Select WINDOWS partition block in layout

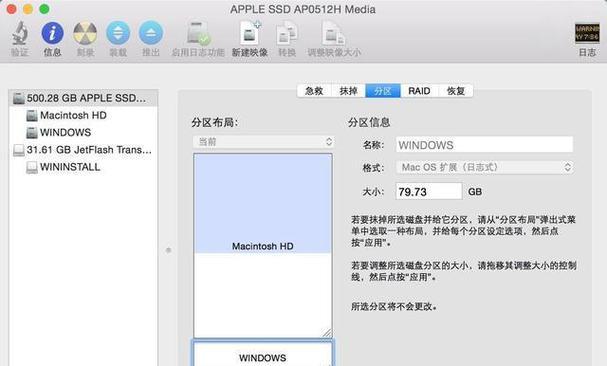263,353
